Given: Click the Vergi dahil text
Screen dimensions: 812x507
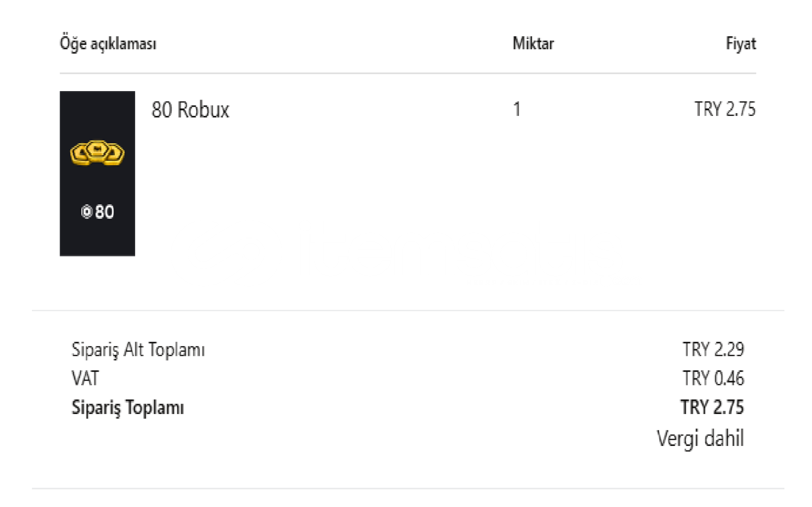Looking at the screenshot, I should [700, 438].
